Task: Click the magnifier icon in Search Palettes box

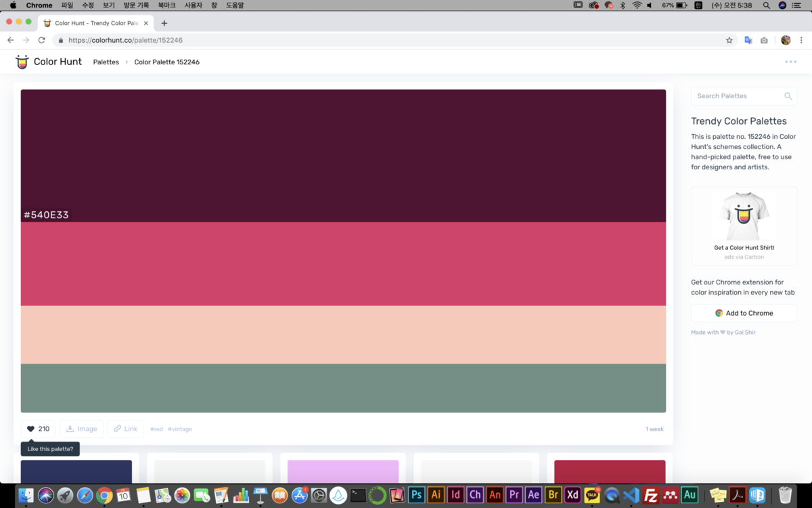Action: [788, 96]
